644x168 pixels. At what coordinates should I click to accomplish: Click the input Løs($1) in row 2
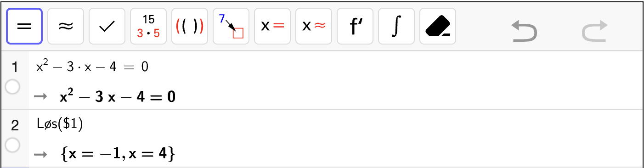pyautogui.click(x=60, y=125)
